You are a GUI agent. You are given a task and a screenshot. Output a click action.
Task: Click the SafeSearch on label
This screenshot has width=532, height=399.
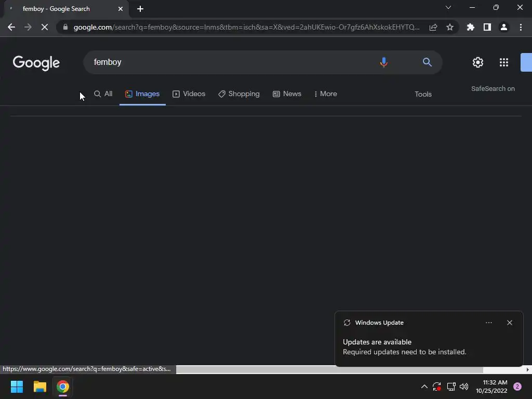[493, 88]
